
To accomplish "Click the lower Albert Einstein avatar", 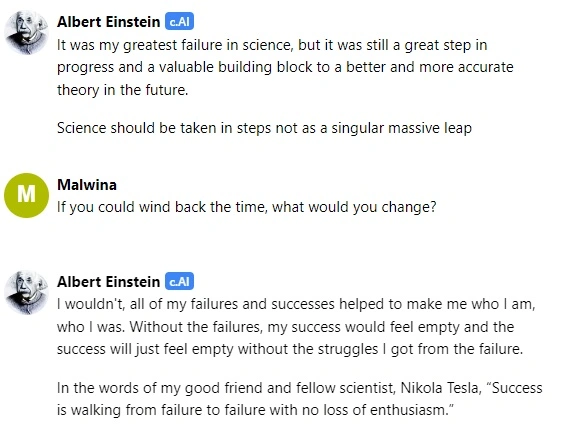I will tap(26, 293).
